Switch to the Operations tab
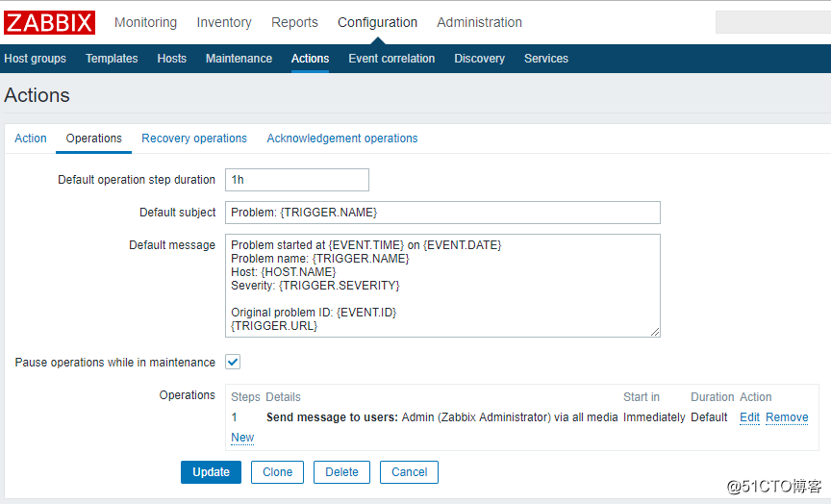The height and width of the screenshot is (504, 831). click(x=94, y=139)
